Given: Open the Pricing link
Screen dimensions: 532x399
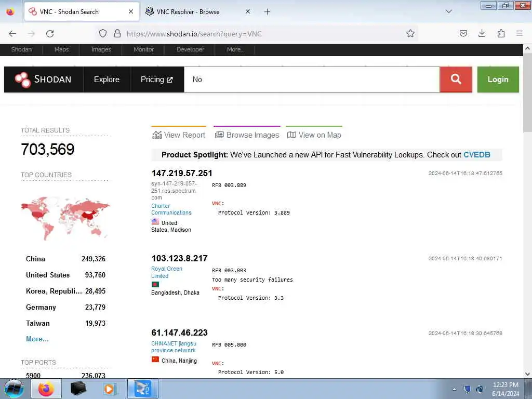Looking at the screenshot, I should (x=157, y=79).
